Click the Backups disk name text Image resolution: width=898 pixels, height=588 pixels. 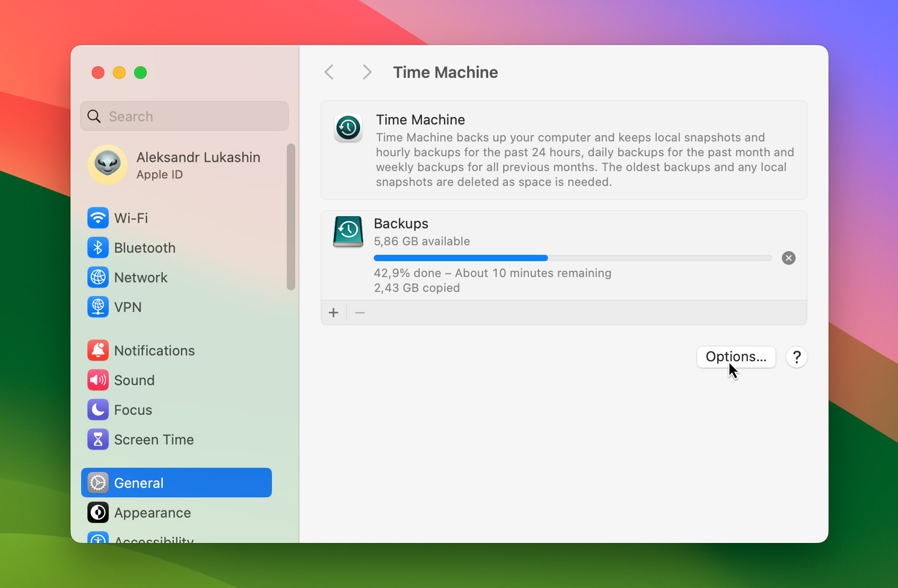point(401,224)
